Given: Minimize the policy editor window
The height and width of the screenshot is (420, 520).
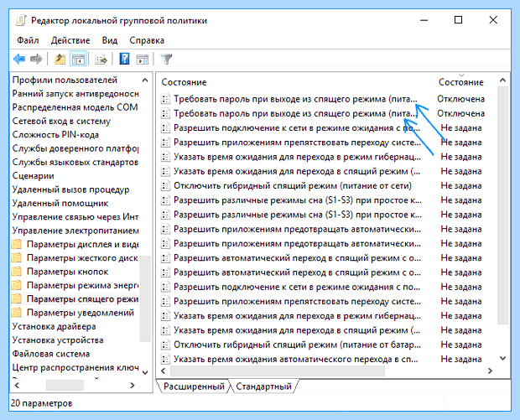Looking at the screenshot, I should point(424,20).
